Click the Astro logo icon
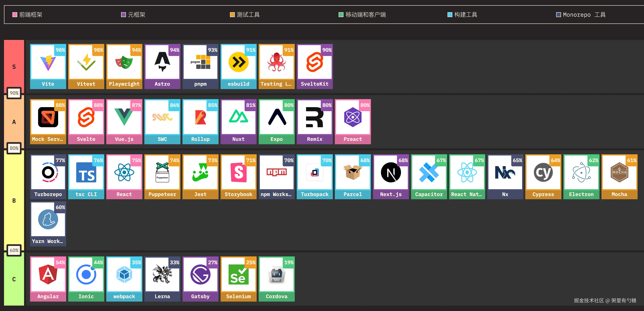 (162, 62)
